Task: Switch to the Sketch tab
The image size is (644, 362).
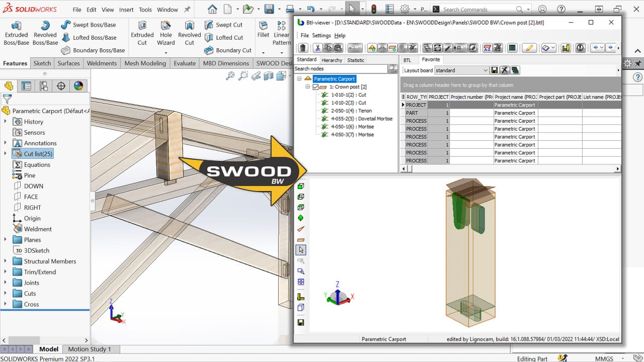Action: [42, 63]
